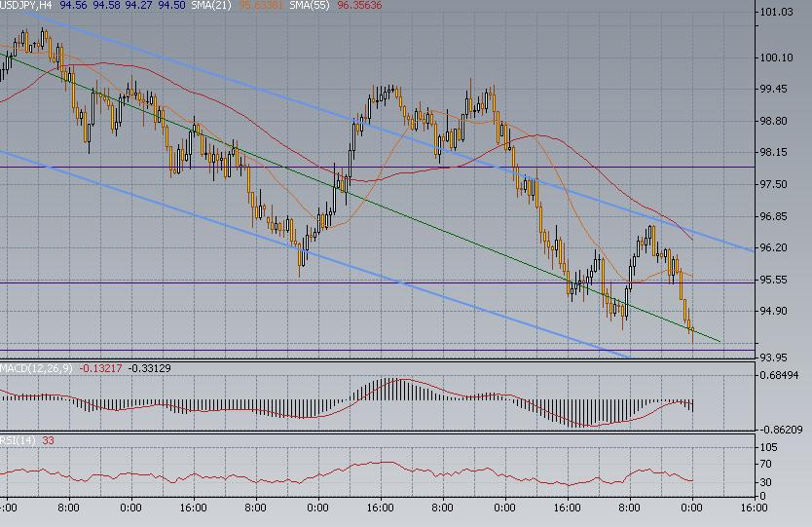Click the 0.68494 MACD scale value
The image size is (812, 527).
point(779,376)
